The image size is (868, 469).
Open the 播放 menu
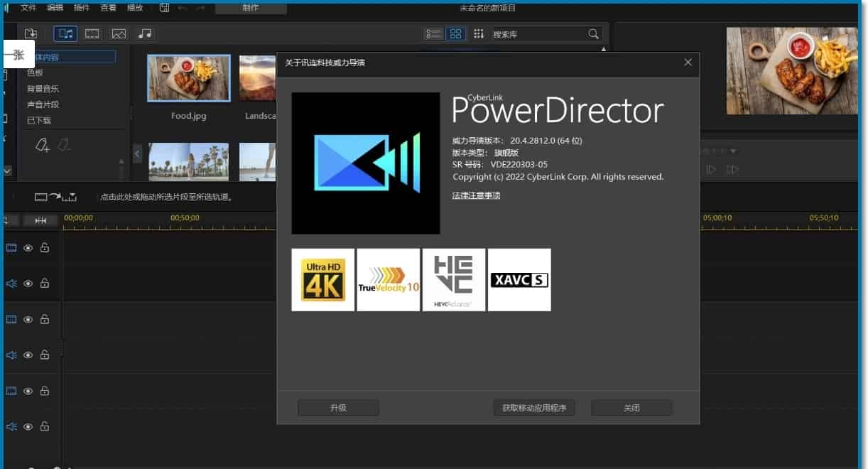click(x=134, y=8)
